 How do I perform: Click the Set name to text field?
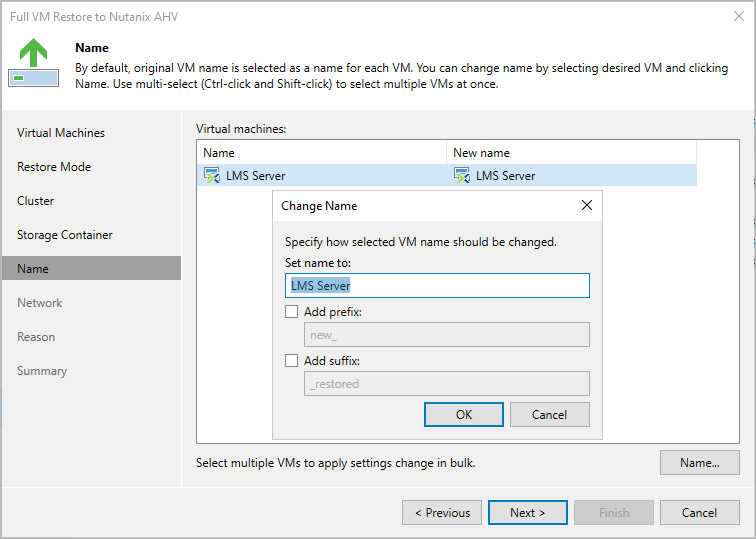coord(437,286)
